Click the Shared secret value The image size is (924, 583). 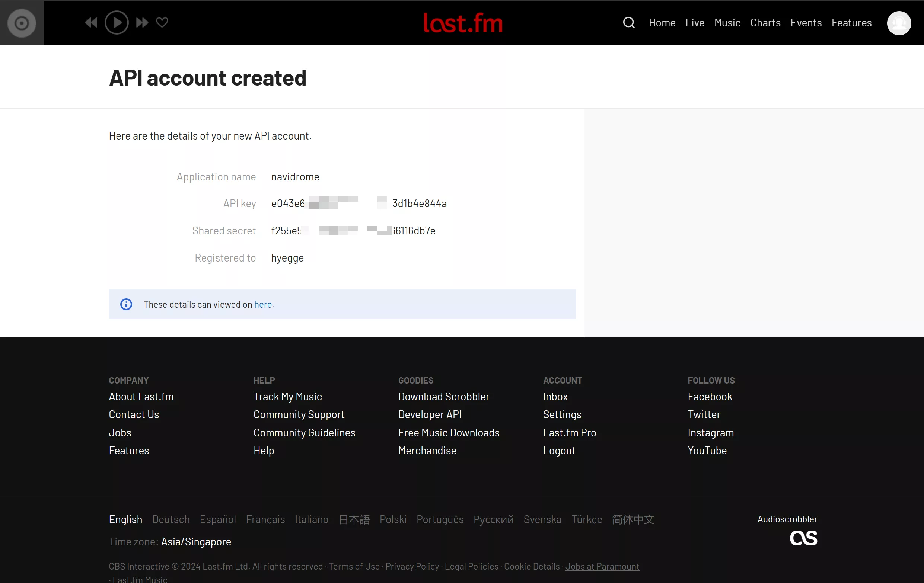coord(353,231)
